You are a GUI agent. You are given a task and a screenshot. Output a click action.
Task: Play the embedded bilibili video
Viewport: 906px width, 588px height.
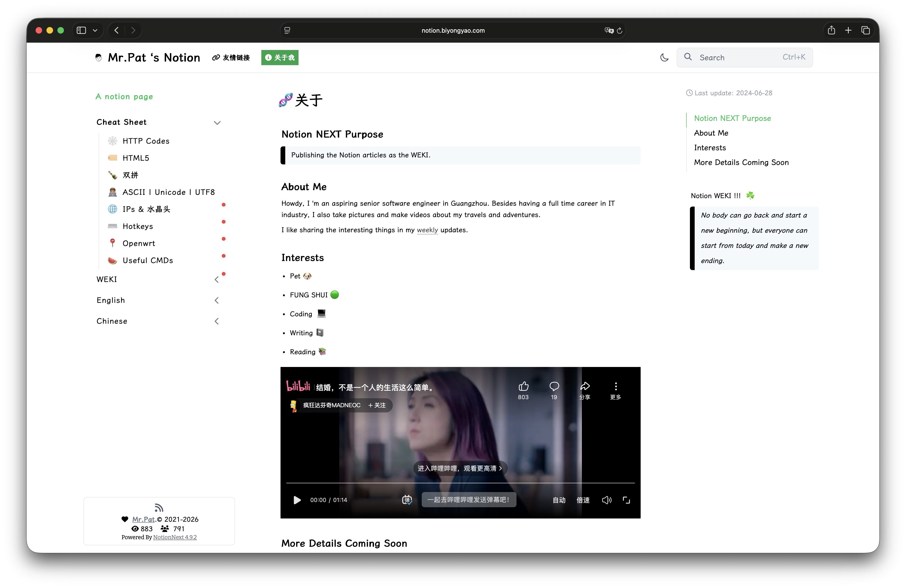pyautogui.click(x=297, y=500)
